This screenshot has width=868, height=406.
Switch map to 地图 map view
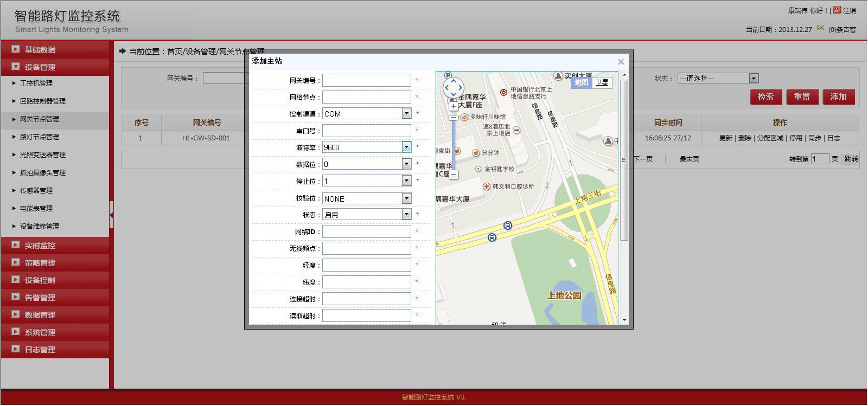(581, 82)
